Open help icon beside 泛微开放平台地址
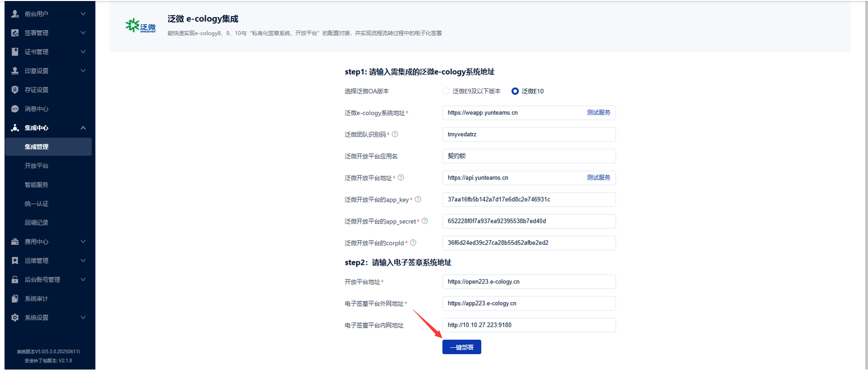Viewport: 868px width, 370px height. (401, 177)
